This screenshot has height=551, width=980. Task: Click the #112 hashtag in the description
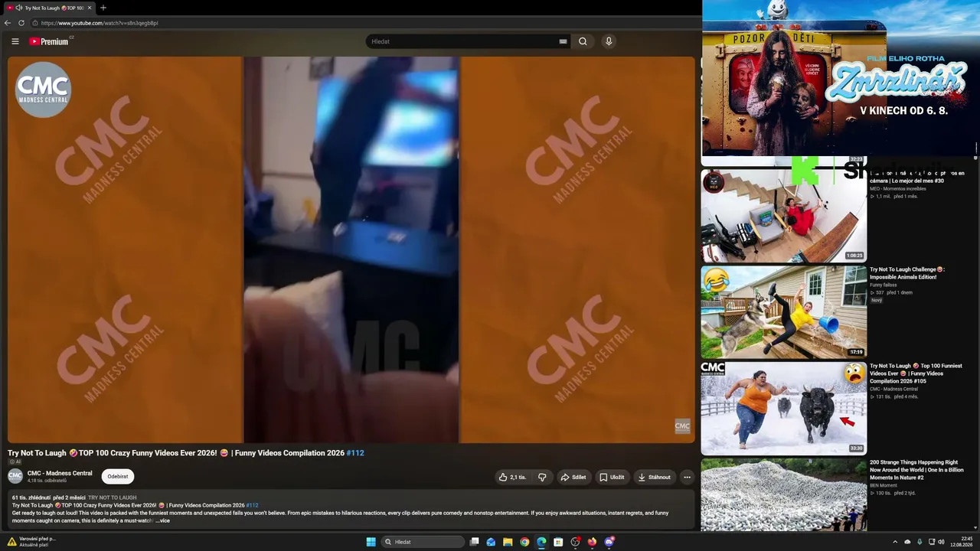pos(252,505)
